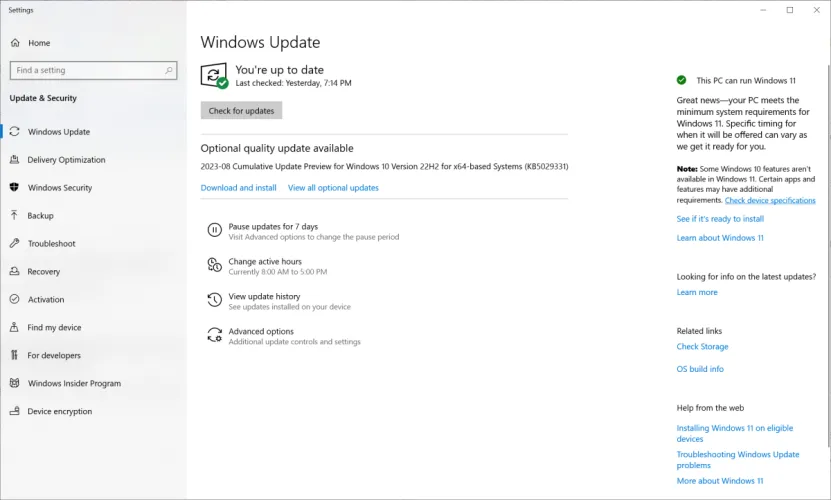This screenshot has height=500, width=831.
Task: Click the View update history clock icon
Action: 214,300
